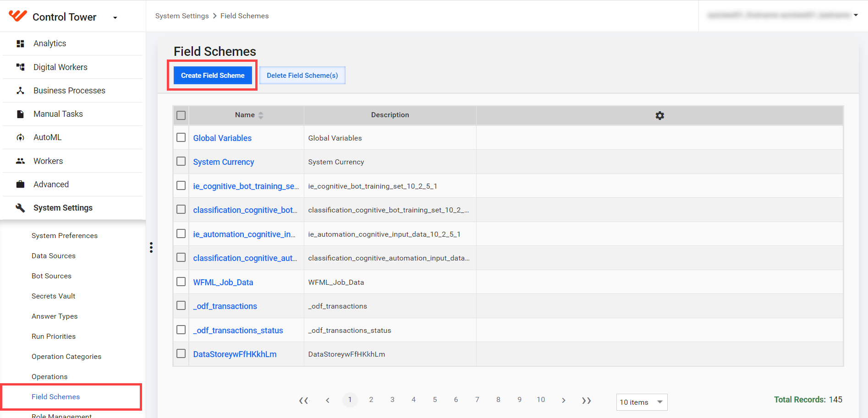Go to page 5
This screenshot has height=418, width=868.
coord(435,400)
